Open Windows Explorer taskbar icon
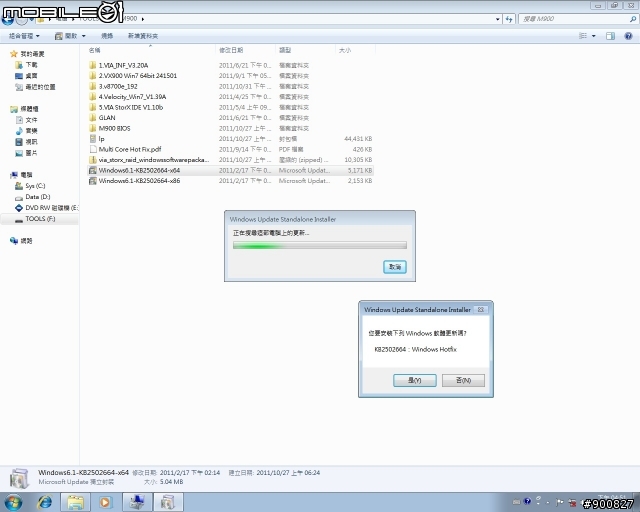The width and height of the screenshot is (640, 512). pyautogui.click(x=76, y=502)
